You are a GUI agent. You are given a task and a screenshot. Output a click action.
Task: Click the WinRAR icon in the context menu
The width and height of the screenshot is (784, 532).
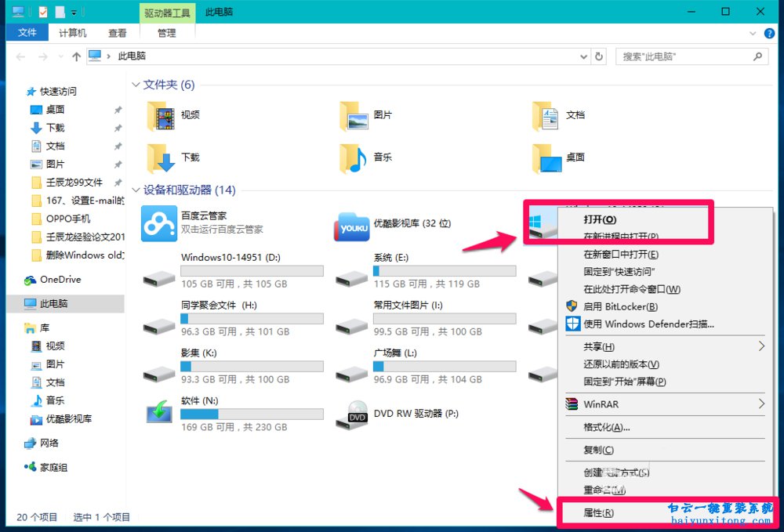coord(572,404)
